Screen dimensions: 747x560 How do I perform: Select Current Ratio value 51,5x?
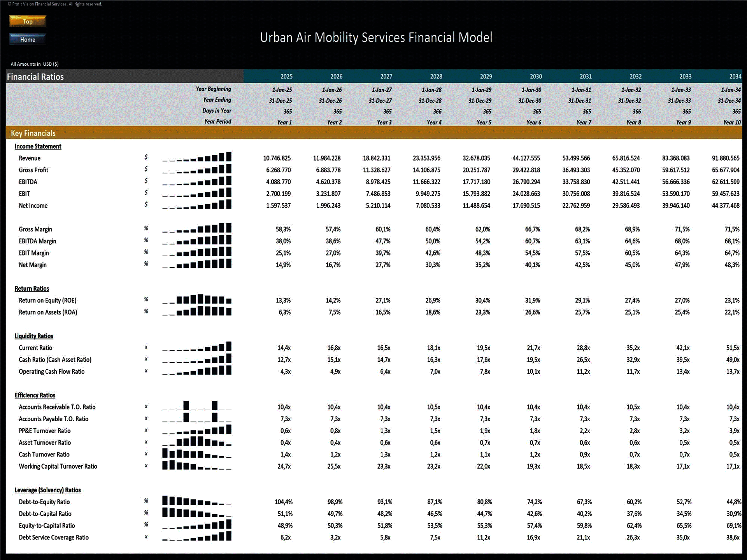[x=733, y=348]
